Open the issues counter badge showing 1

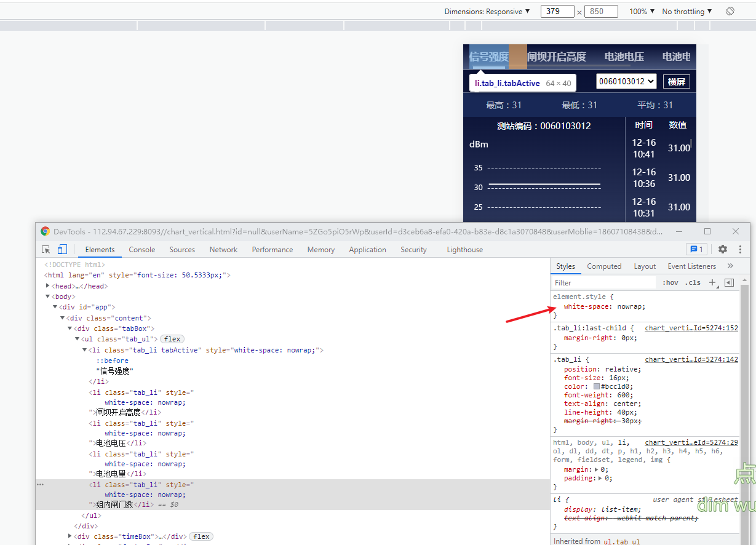696,249
